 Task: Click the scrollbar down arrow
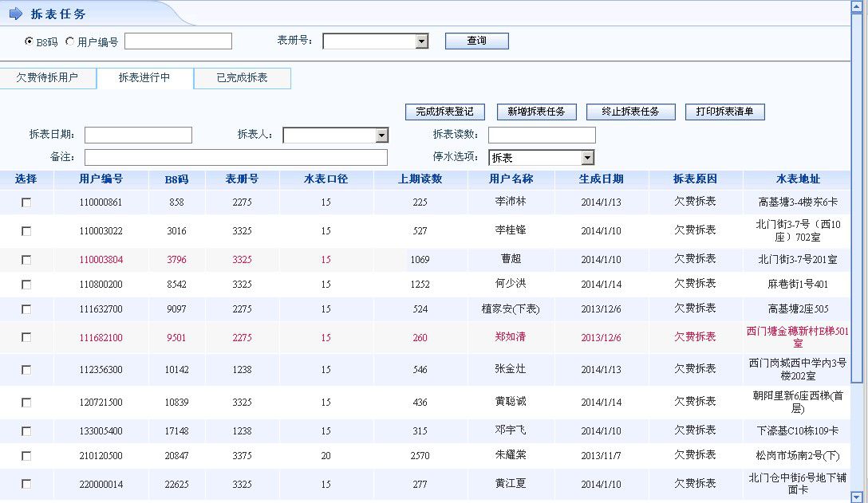click(858, 494)
